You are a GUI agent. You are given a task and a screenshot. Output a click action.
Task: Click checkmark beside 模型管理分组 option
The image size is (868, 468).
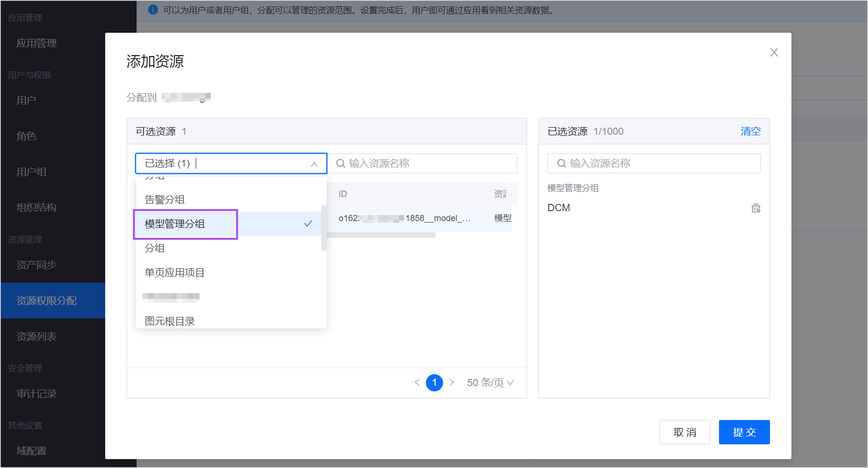pyautogui.click(x=308, y=223)
